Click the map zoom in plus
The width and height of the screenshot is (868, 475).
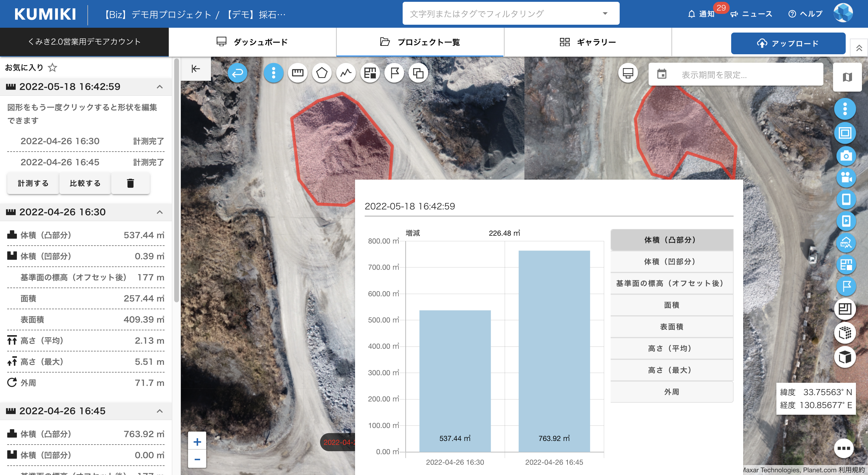pyautogui.click(x=197, y=442)
